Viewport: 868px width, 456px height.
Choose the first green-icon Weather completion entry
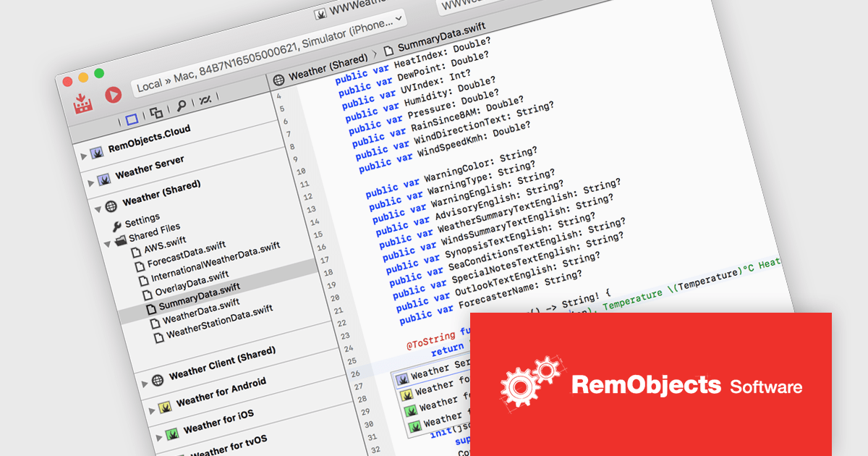tap(438, 402)
